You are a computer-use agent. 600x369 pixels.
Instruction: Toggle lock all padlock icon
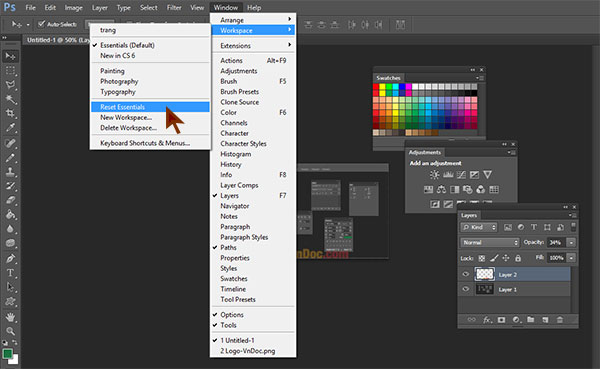(x=518, y=258)
